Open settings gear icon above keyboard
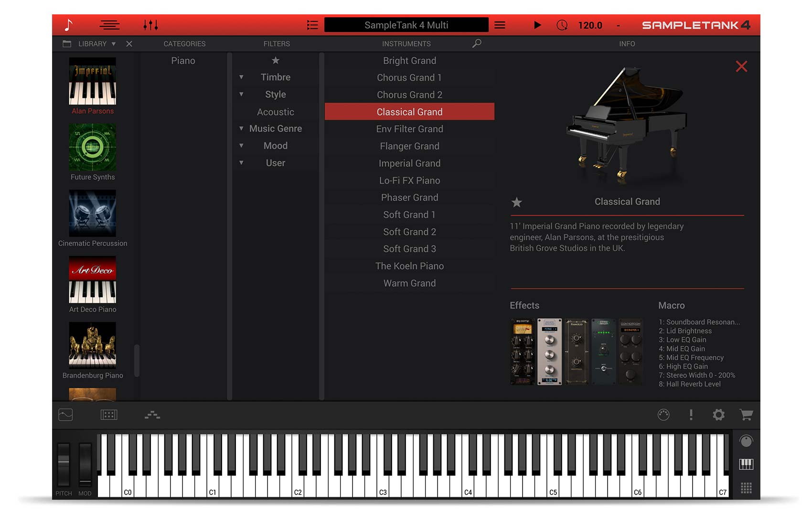Image resolution: width=812 pixels, height=516 pixels. click(718, 415)
